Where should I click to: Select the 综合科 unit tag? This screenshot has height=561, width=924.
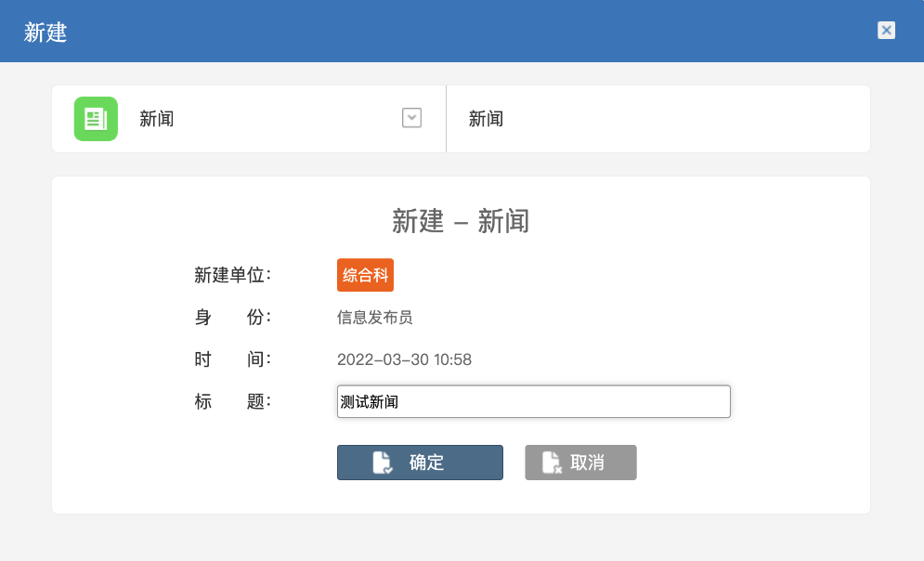point(365,275)
